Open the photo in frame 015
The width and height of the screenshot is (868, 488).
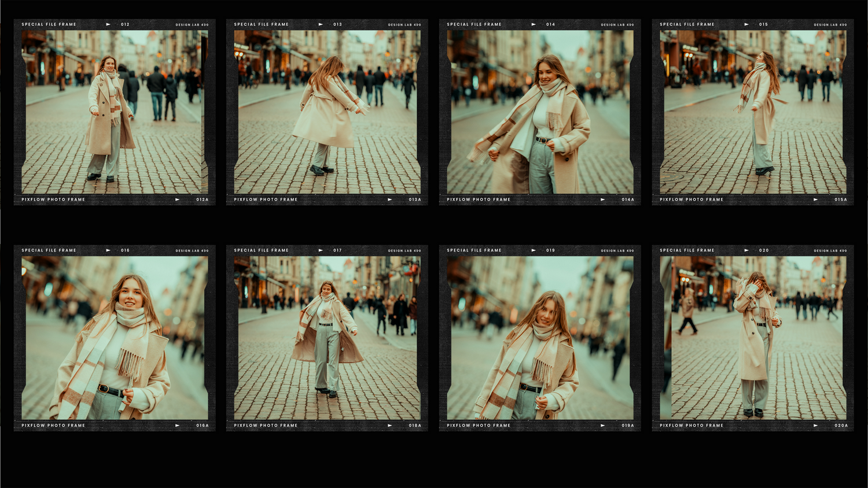tap(753, 112)
